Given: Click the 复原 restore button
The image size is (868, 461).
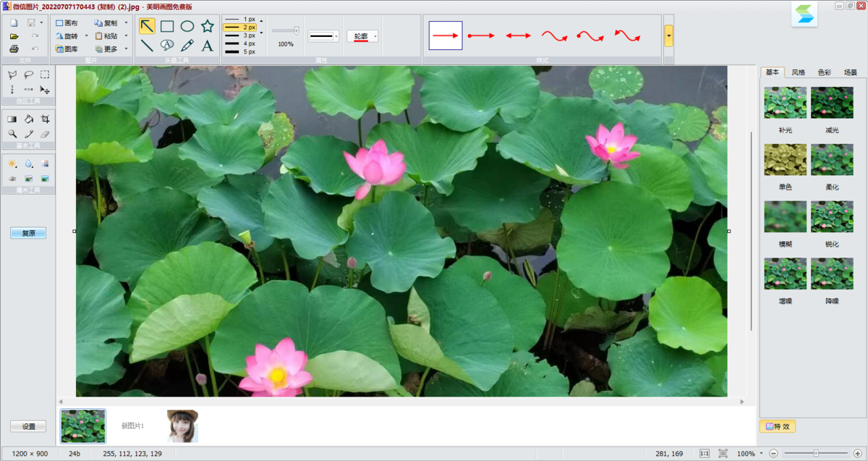Looking at the screenshot, I should 28,233.
